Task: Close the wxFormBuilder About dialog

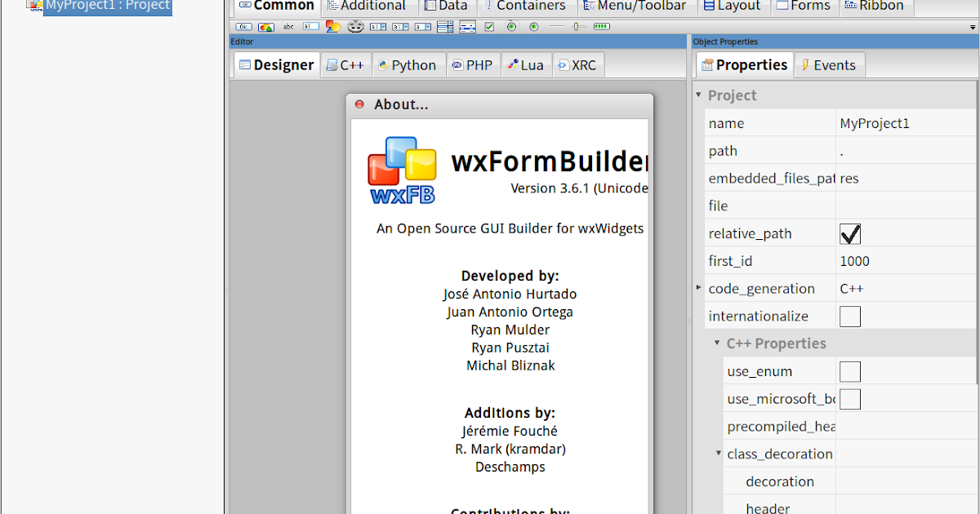Action: pos(359,104)
